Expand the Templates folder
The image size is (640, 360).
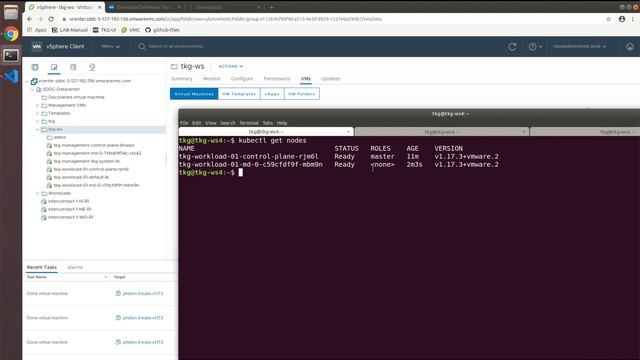pos(38,113)
